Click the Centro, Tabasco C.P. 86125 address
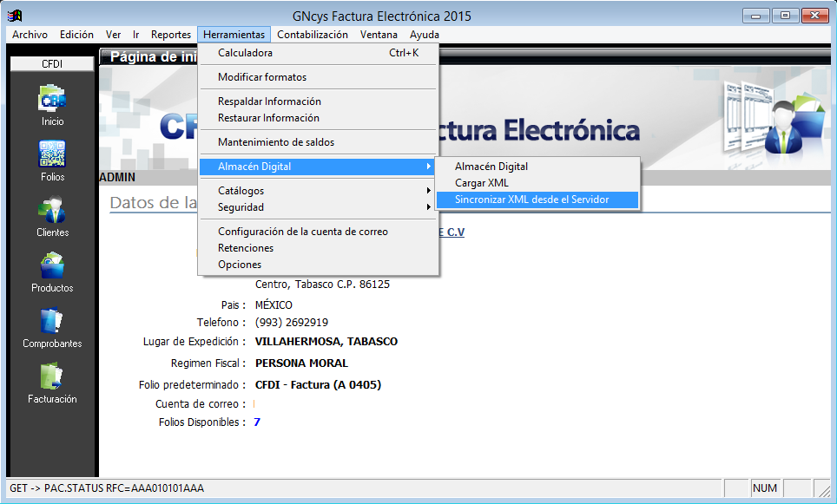This screenshot has height=504, width=837. (322, 285)
